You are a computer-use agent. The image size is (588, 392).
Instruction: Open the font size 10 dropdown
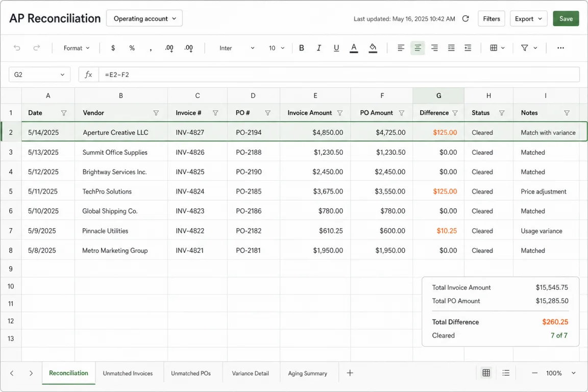[276, 48]
